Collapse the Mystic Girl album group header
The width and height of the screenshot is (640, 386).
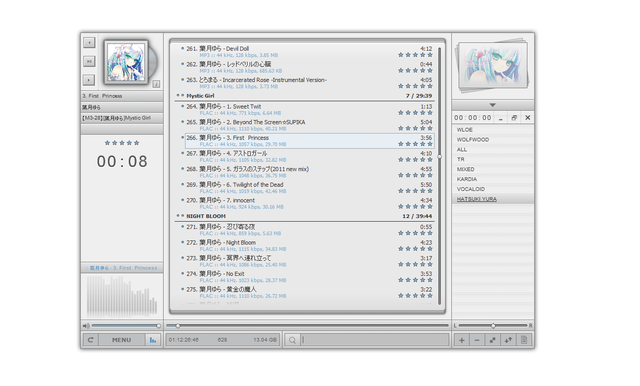click(305, 96)
